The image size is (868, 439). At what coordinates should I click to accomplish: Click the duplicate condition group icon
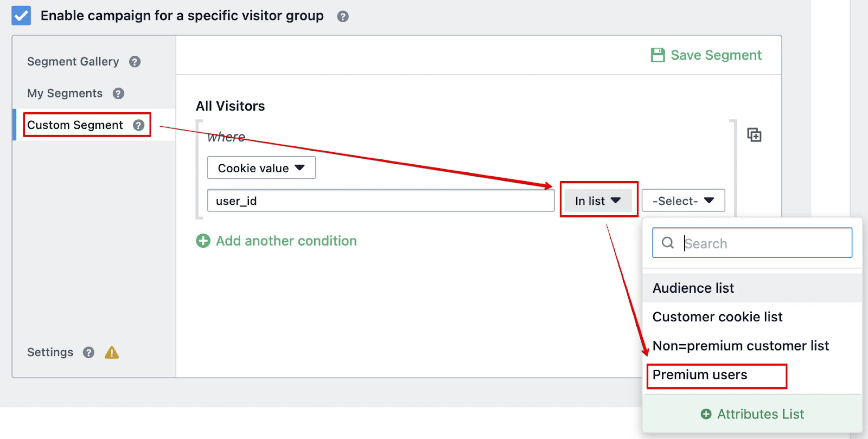click(754, 135)
